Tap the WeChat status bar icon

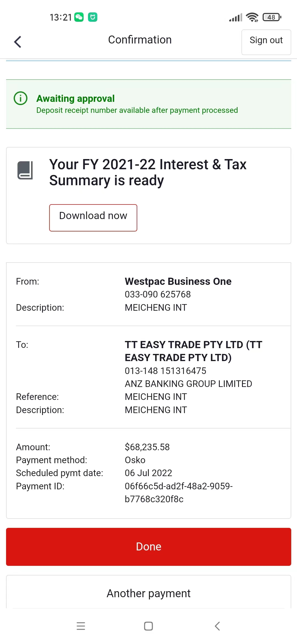(79, 17)
